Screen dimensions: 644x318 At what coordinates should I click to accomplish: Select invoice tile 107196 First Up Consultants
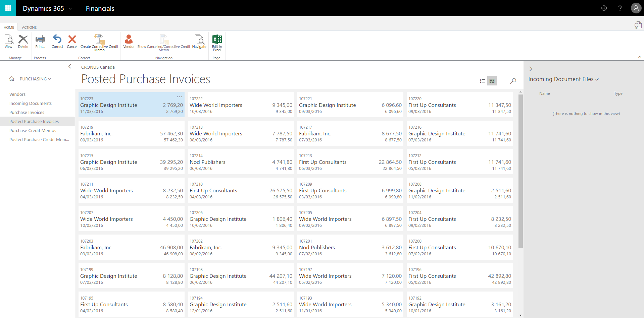460,276
